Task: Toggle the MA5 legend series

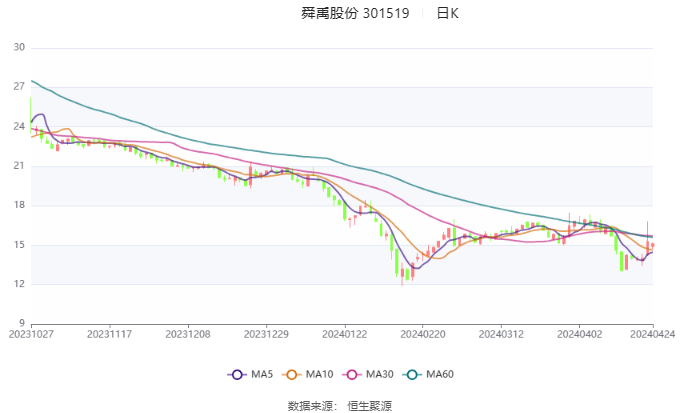Action: [250, 374]
